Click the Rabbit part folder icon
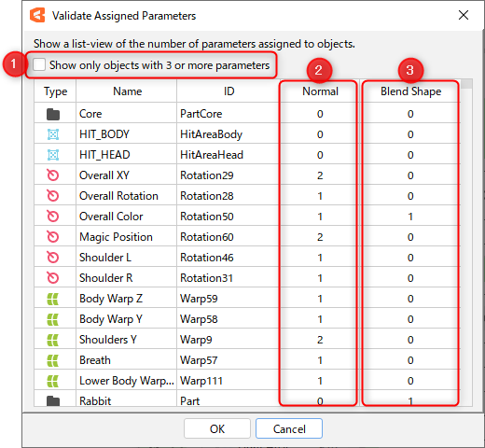 point(53,401)
